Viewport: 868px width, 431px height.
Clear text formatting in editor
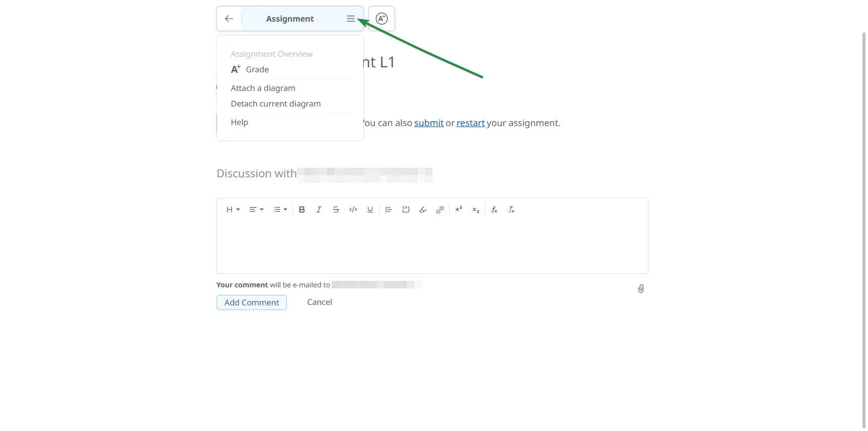point(511,210)
